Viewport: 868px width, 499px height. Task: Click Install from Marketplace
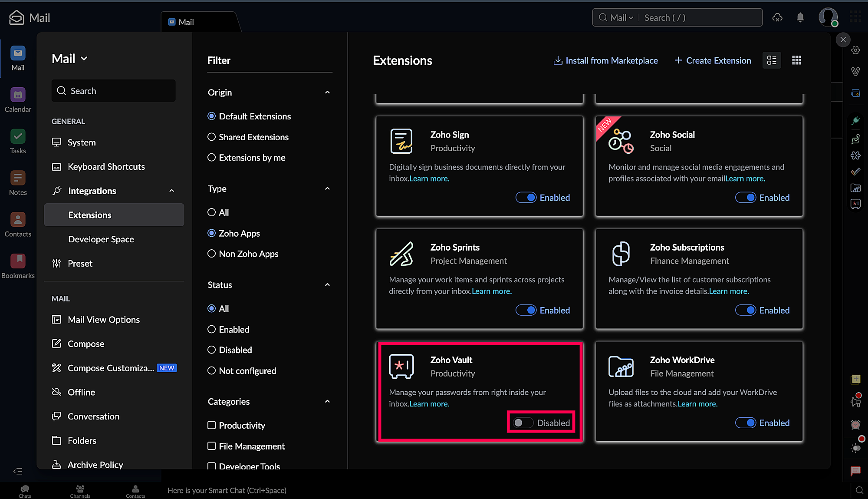click(x=605, y=60)
